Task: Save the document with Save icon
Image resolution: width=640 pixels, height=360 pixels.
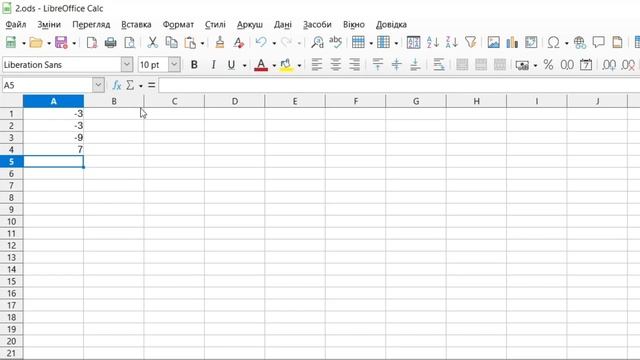Action: pos(61,42)
